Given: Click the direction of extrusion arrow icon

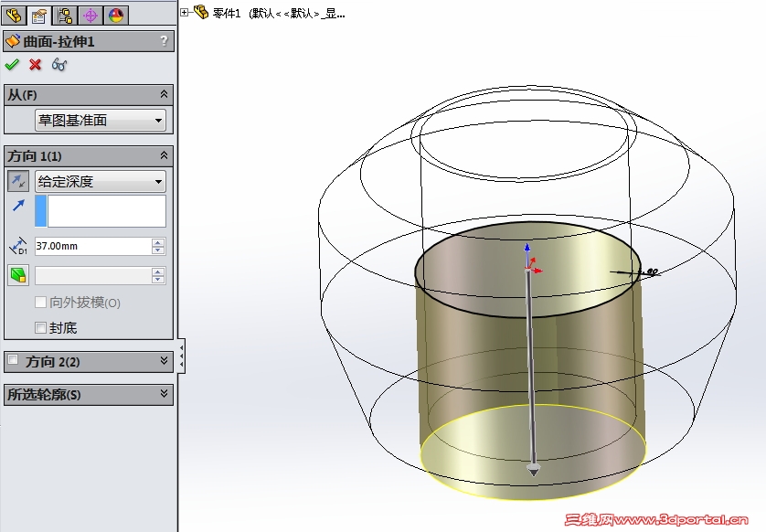Looking at the screenshot, I should pyautogui.click(x=18, y=205).
